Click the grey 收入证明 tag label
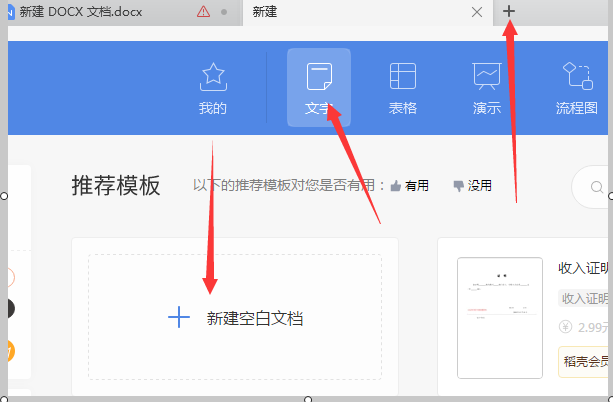Image resolution: width=613 pixels, height=402 pixels. click(583, 298)
